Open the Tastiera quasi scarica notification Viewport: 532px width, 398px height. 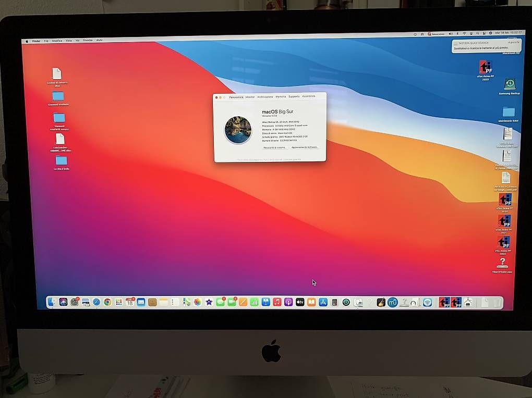click(486, 46)
